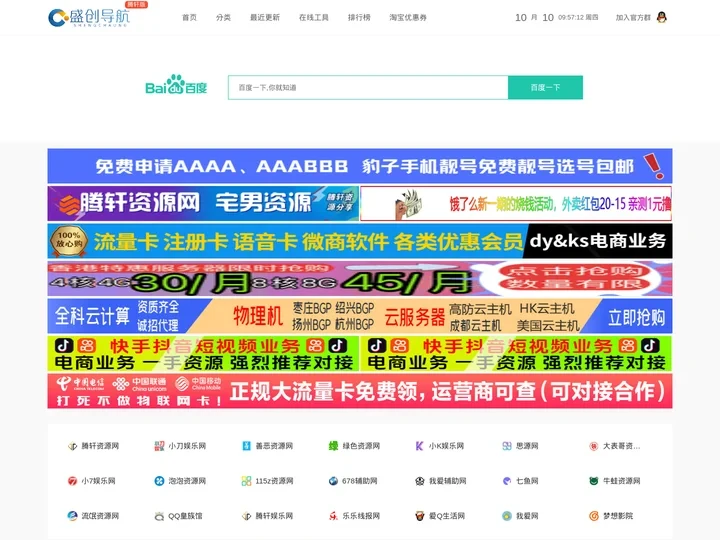Open the 腾轩娱乐网 site icon
This screenshot has width=720, height=540.
tap(247, 516)
